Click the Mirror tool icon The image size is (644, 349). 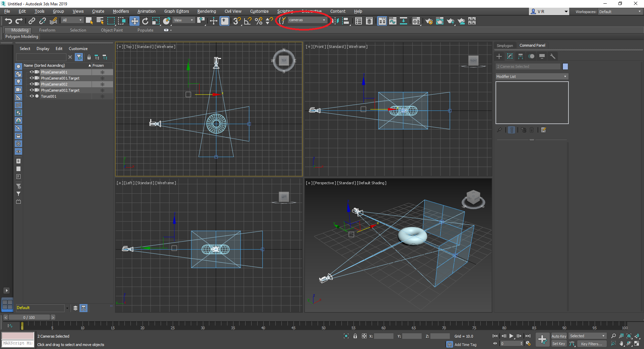click(x=335, y=21)
